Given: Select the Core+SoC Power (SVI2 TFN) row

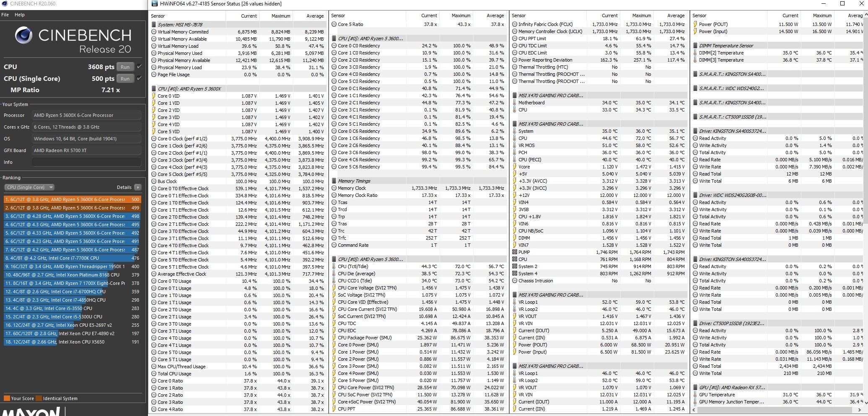Looking at the screenshot, I should pyautogui.click(x=419, y=402).
